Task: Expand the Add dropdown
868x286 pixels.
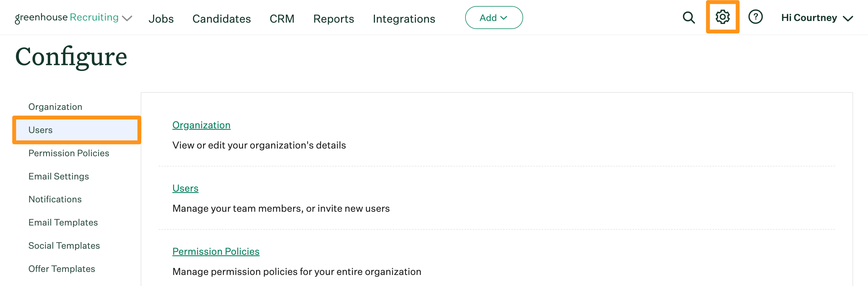Action: click(x=494, y=18)
